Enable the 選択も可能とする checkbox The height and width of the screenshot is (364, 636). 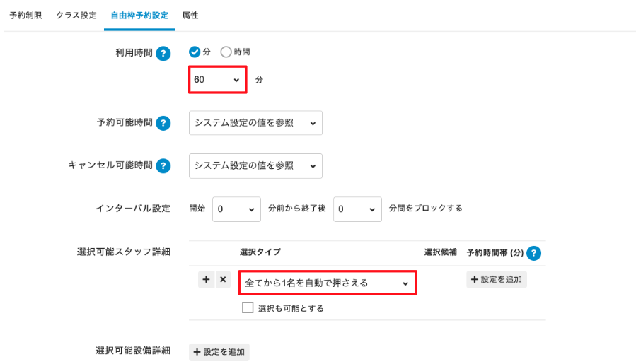click(248, 308)
